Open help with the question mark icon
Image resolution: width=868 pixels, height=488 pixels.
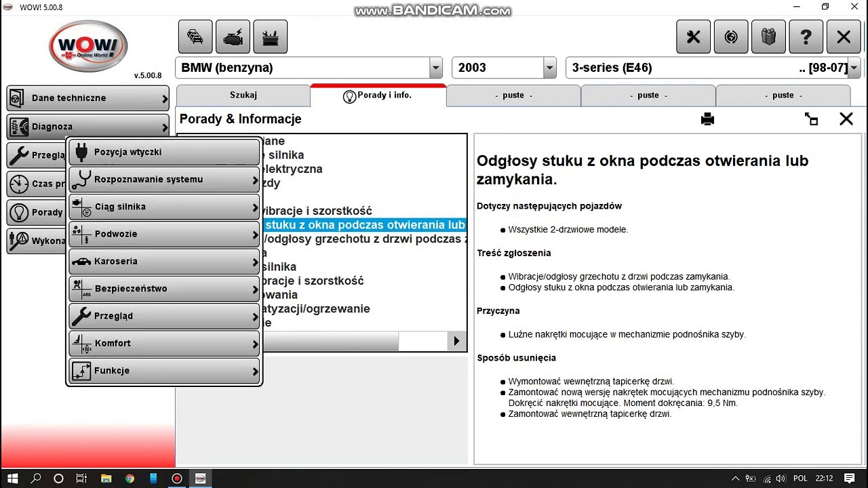click(x=806, y=37)
